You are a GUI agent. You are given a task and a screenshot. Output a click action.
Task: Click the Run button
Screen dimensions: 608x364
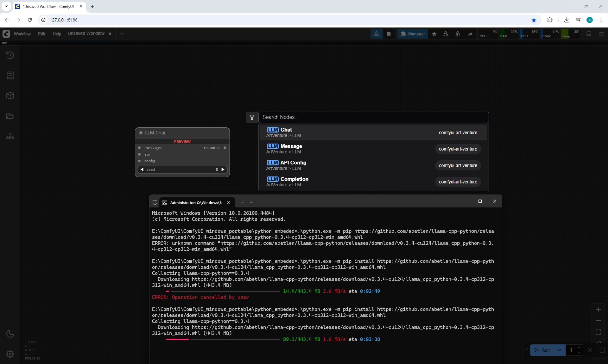542,350
